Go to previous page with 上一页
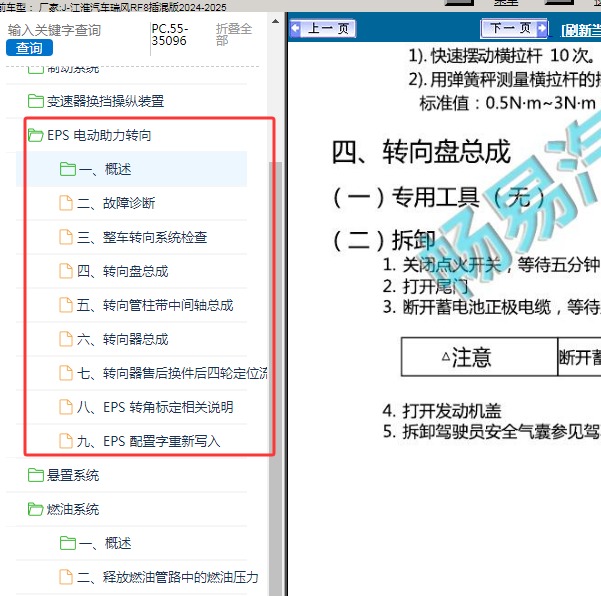This screenshot has width=601, height=596. [323, 28]
